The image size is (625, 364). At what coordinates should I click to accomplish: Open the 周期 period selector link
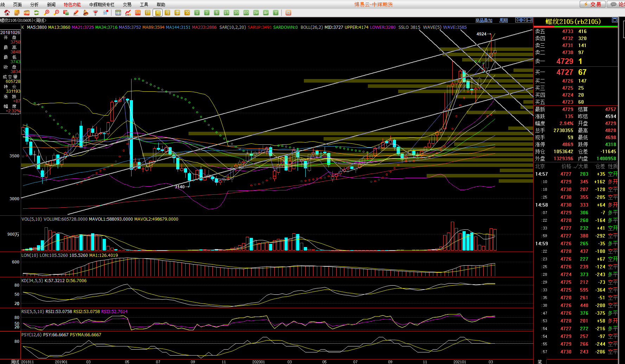pyautogui.click(x=503, y=20)
